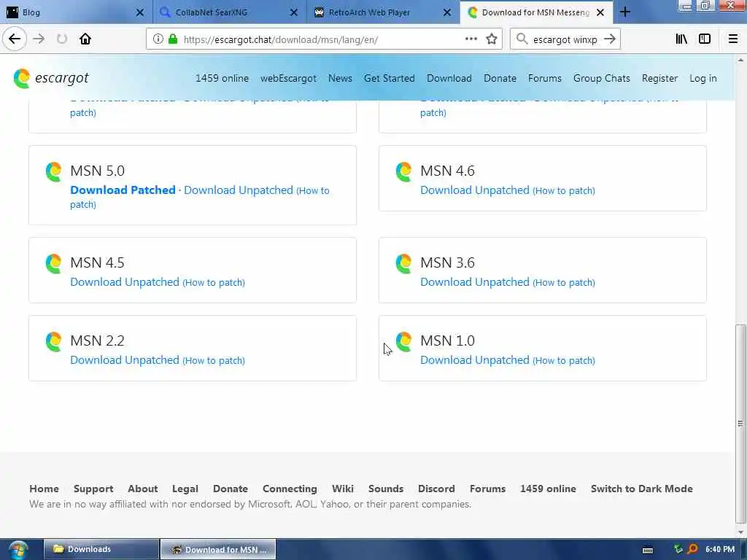Open the Library bookmarks icon
The image size is (747, 560).
click(x=681, y=39)
